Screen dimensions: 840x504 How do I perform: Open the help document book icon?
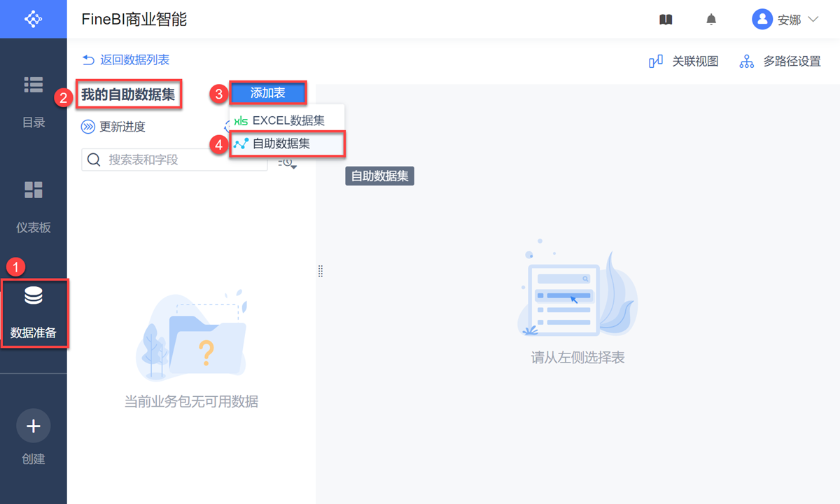[x=666, y=20]
